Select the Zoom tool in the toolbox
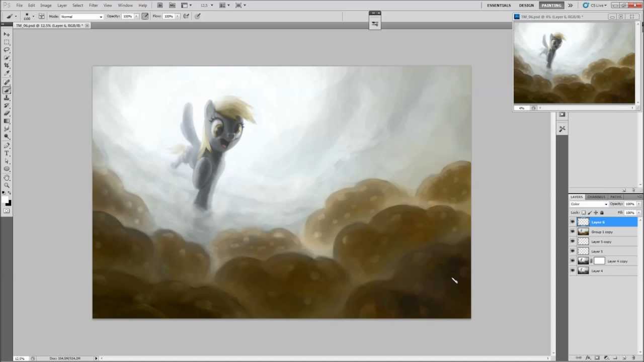The height and width of the screenshot is (362, 644). tap(7, 186)
